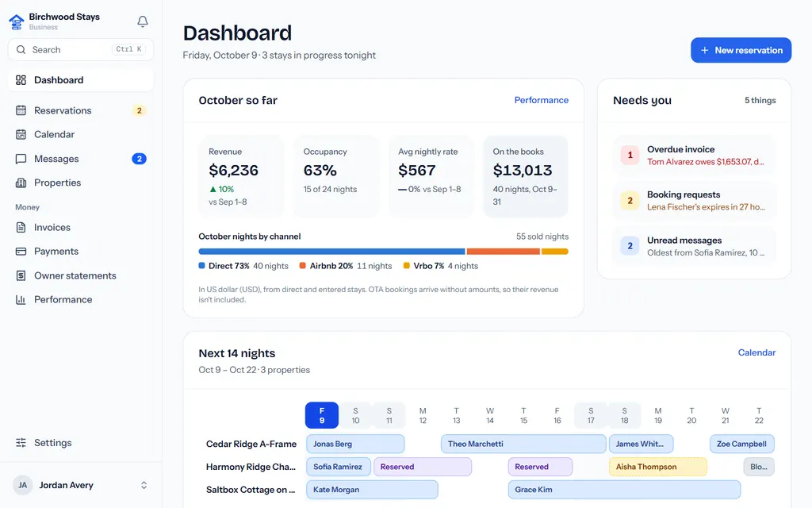This screenshot has width=812, height=508.
Task: Click the red number 1 overdue badge
Action: pos(630,155)
